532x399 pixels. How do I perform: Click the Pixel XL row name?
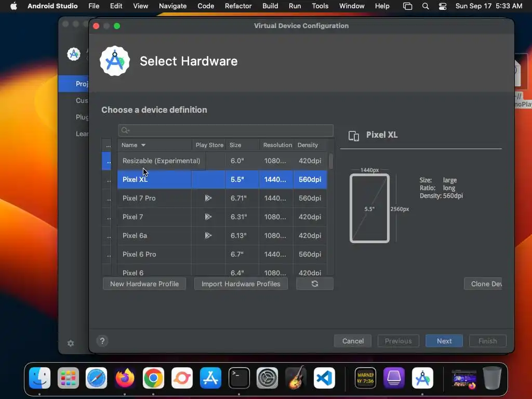coord(135,179)
